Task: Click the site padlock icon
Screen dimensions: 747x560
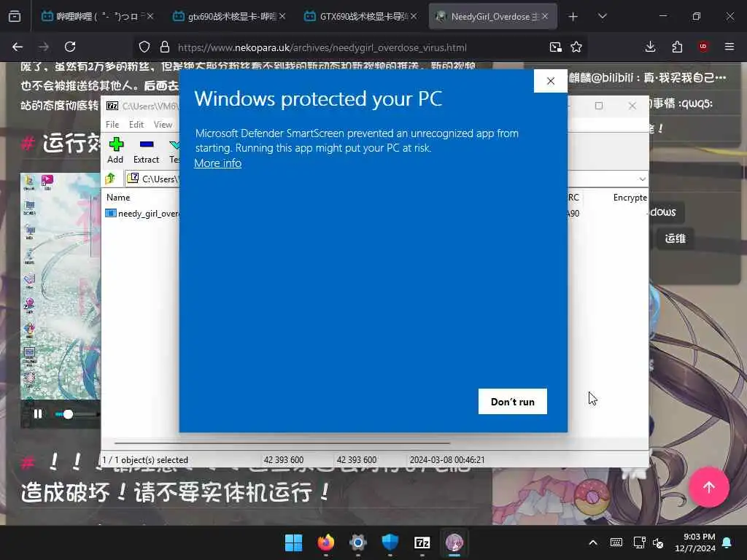Action: pos(165,47)
